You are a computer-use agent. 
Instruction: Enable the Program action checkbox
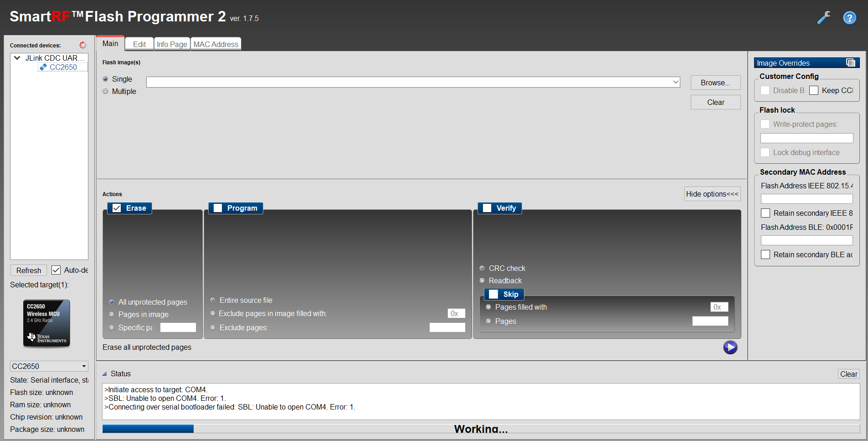pos(218,208)
